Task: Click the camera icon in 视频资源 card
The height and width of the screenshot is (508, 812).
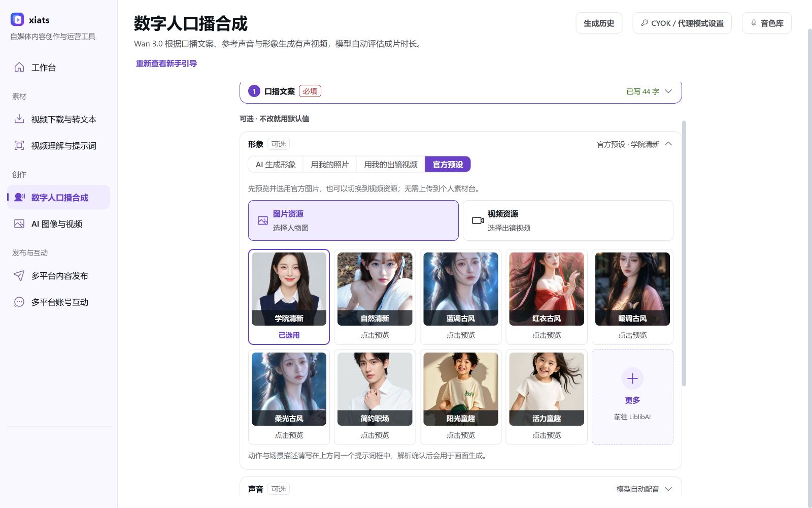Action: pos(478,220)
